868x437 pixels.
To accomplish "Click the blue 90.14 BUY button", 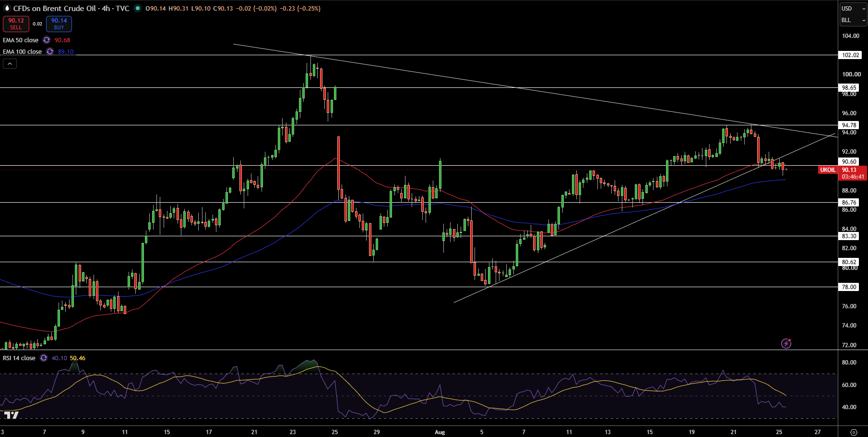I will click(x=59, y=24).
